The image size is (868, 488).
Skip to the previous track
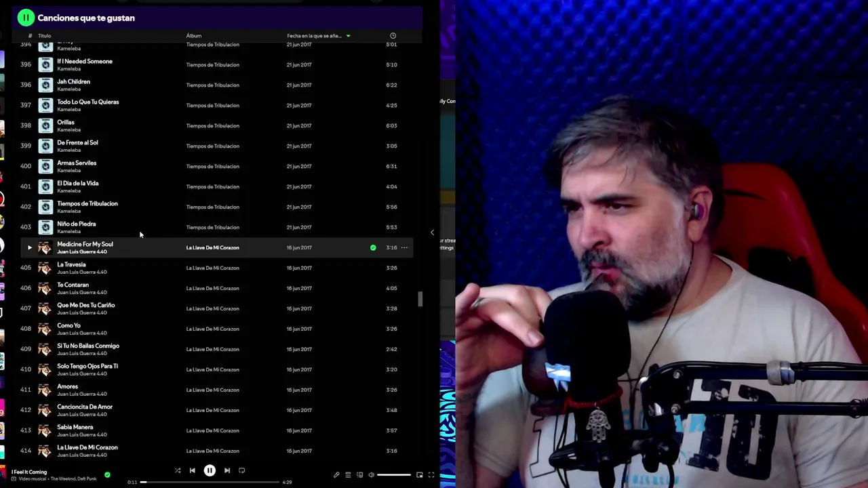(x=193, y=470)
